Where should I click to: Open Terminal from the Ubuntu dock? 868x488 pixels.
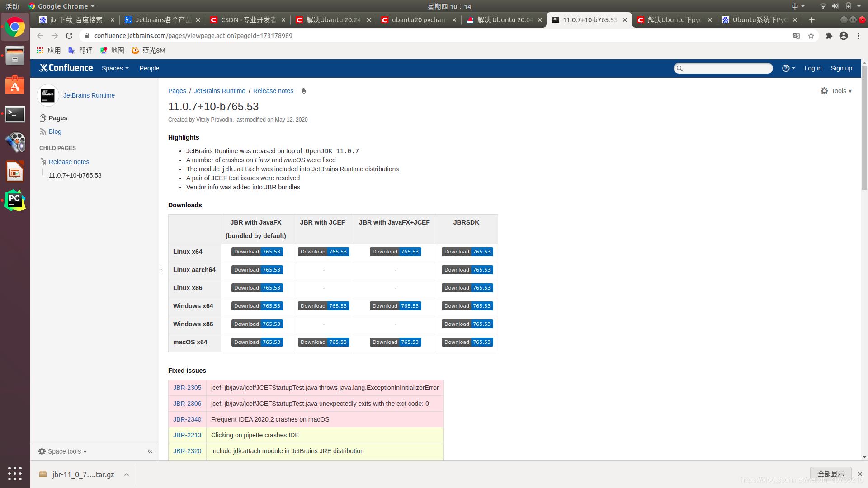(x=15, y=114)
